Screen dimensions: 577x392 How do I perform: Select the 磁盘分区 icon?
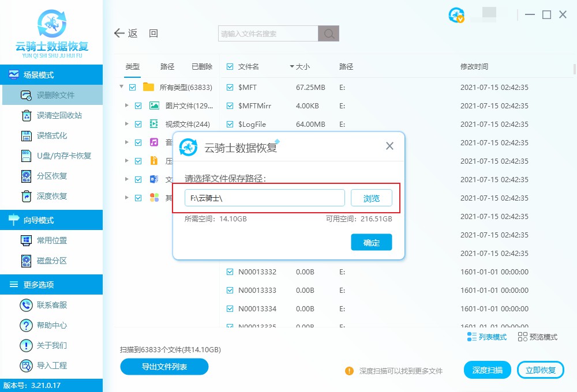27,261
